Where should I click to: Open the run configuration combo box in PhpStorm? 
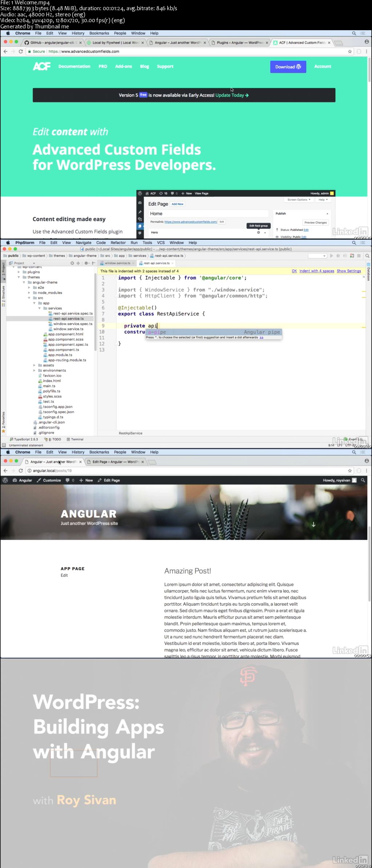click(318, 256)
